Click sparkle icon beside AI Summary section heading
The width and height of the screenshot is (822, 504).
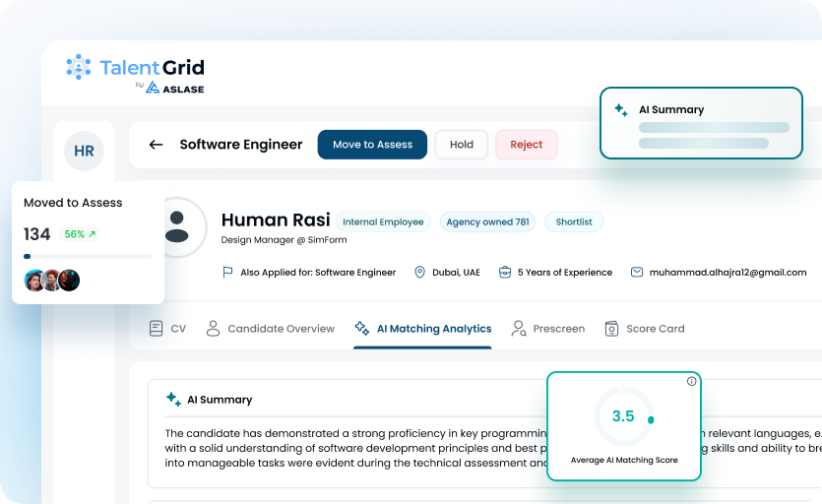173,399
